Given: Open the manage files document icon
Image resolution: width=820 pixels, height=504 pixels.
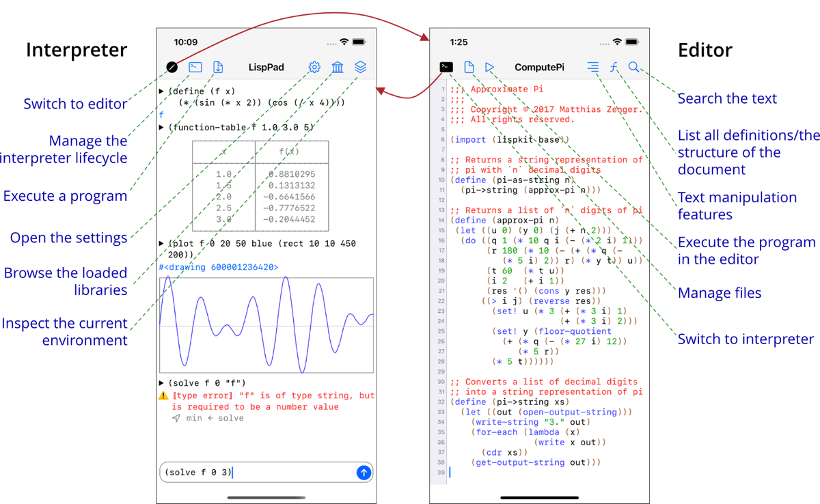Looking at the screenshot, I should pyautogui.click(x=469, y=67).
